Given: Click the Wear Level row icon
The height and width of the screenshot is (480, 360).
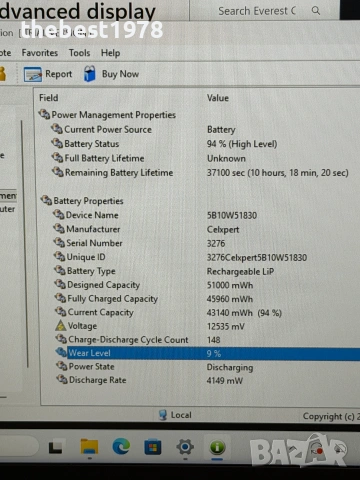Looking at the screenshot, I should (x=61, y=352).
